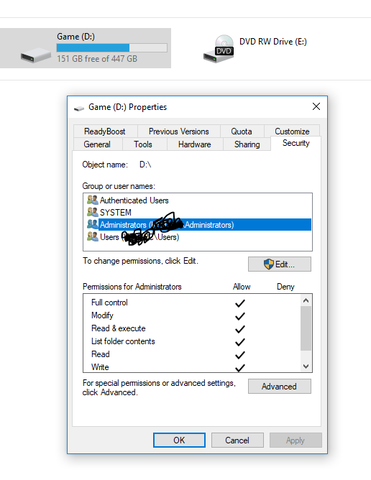Screen dimensions: 371x480
Task: Click the Allow checkmark for Modify
Action: (x=240, y=316)
